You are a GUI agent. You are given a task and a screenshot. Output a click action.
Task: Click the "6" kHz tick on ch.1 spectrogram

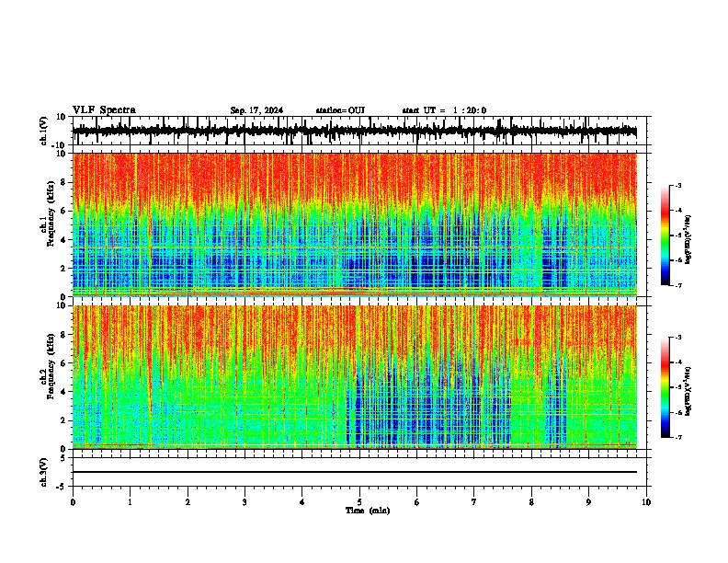[x=63, y=212]
